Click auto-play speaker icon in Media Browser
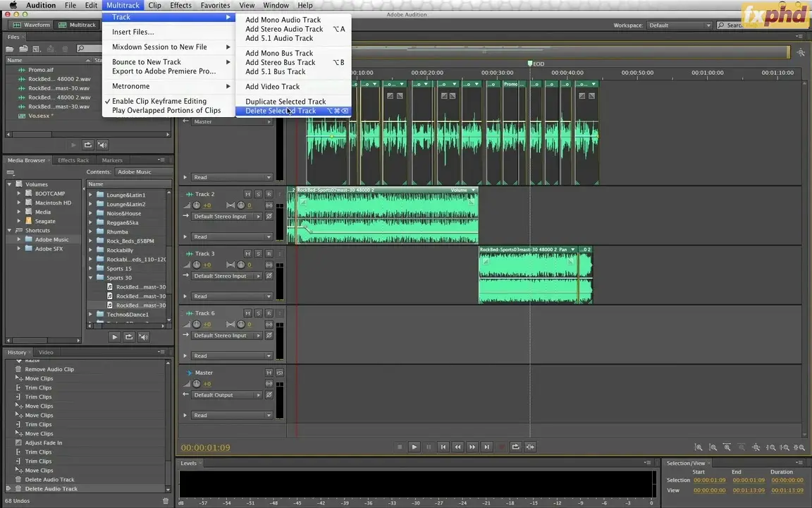 (144, 337)
